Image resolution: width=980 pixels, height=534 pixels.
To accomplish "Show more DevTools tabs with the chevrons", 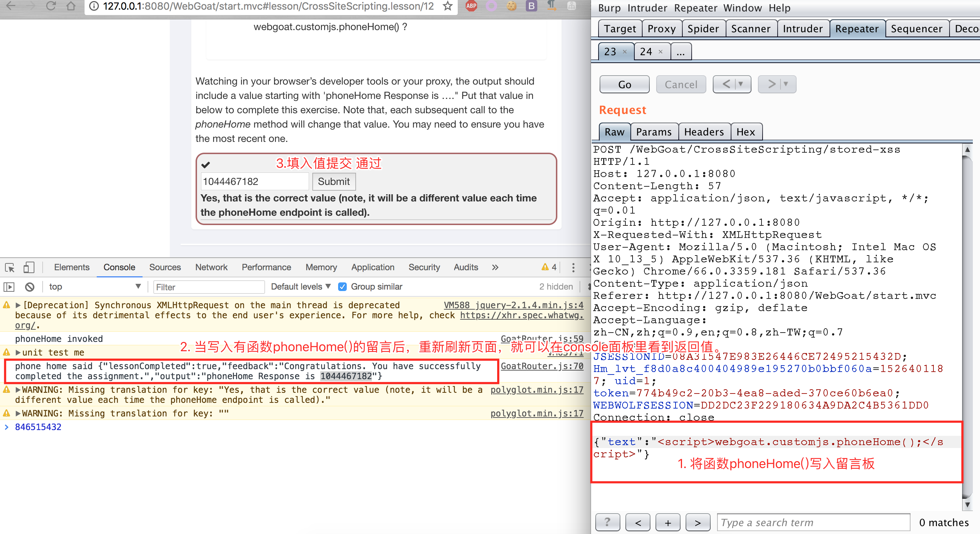I will tap(495, 268).
